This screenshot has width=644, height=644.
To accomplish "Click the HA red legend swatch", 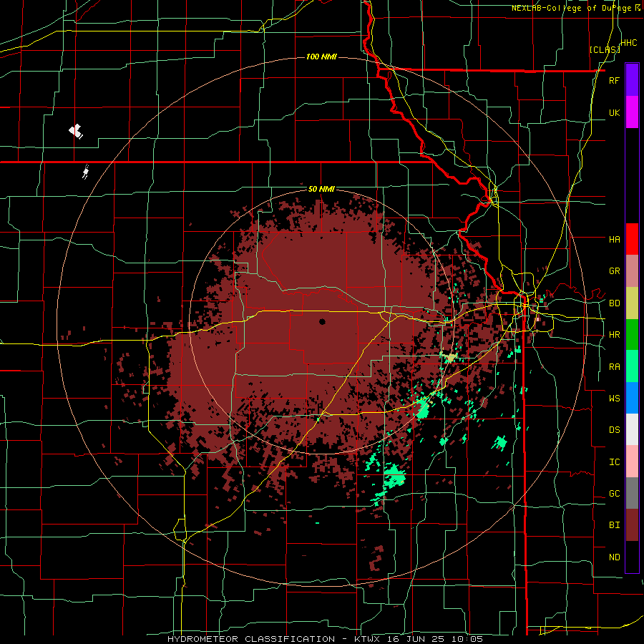I will pyautogui.click(x=632, y=239).
